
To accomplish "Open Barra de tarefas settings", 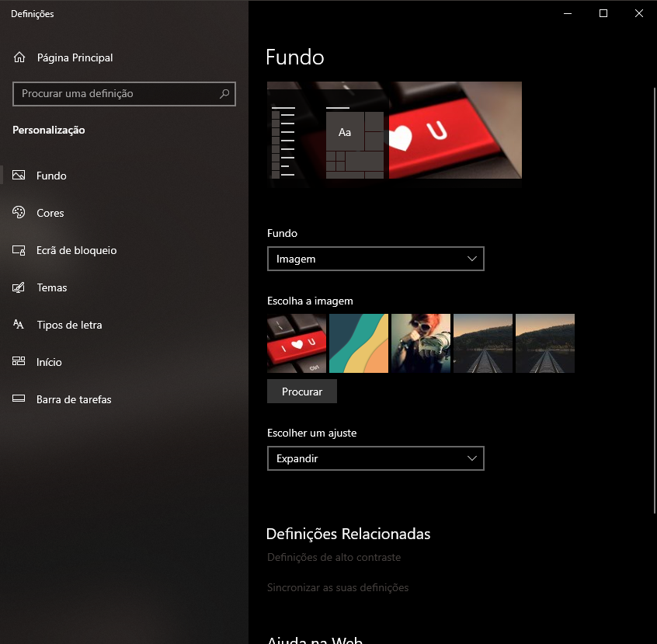I will 74,399.
